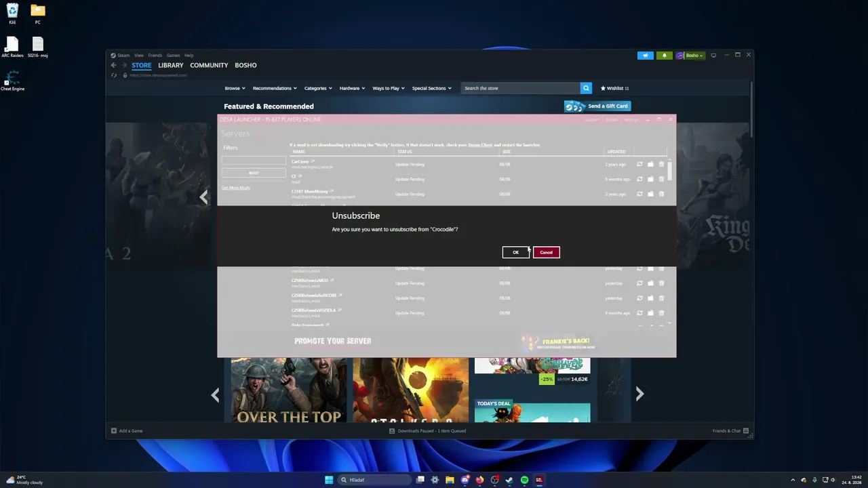Screen dimensions: 868x488
Task: Click the Steam store search field
Action: [x=520, y=88]
